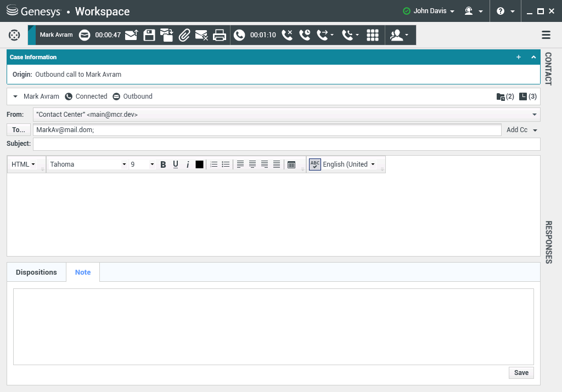This screenshot has width=562, height=392.
Task: Send the email with the send icon
Action: (131, 35)
